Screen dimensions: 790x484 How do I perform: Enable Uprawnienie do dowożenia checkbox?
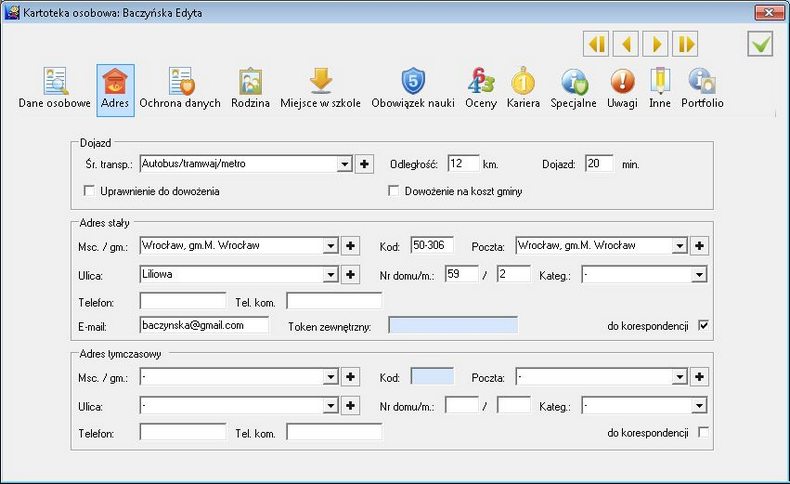click(89, 191)
